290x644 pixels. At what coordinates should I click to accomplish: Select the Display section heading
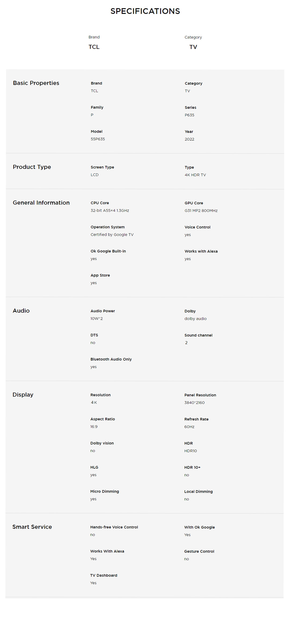click(x=23, y=395)
